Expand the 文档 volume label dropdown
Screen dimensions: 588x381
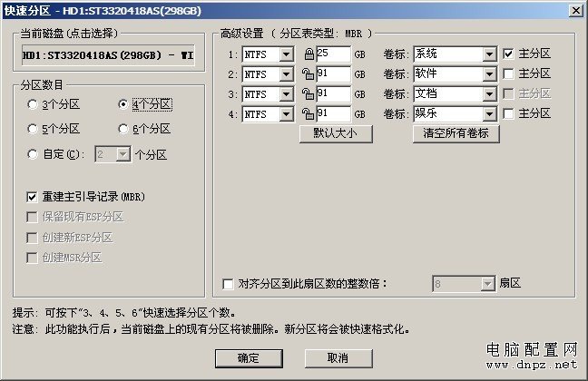coord(489,94)
